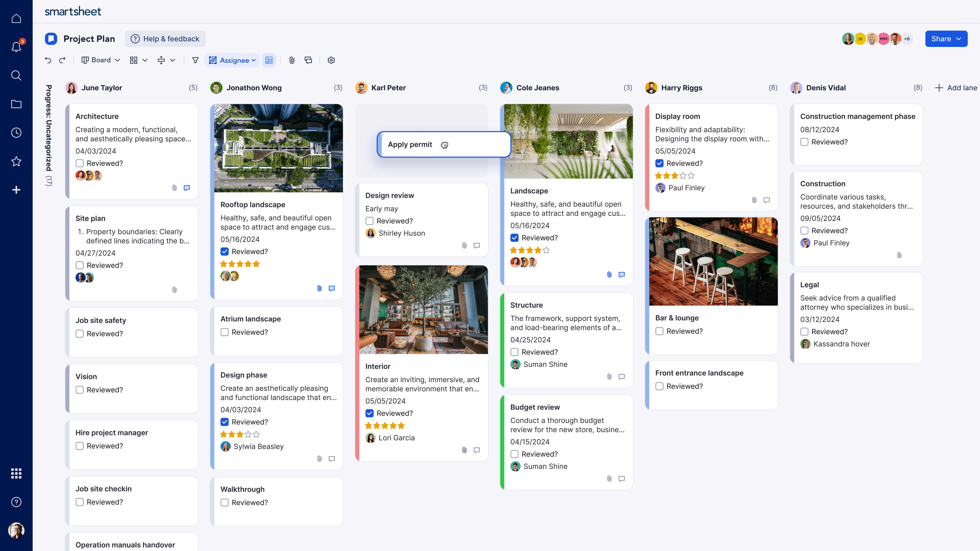The image size is (980, 551).
Task: Set Display room rating to four stars
Action: point(683,176)
